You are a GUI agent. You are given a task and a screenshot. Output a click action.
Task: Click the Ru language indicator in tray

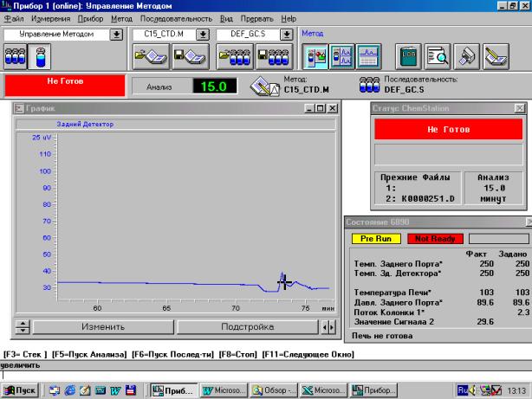pos(462,390)
